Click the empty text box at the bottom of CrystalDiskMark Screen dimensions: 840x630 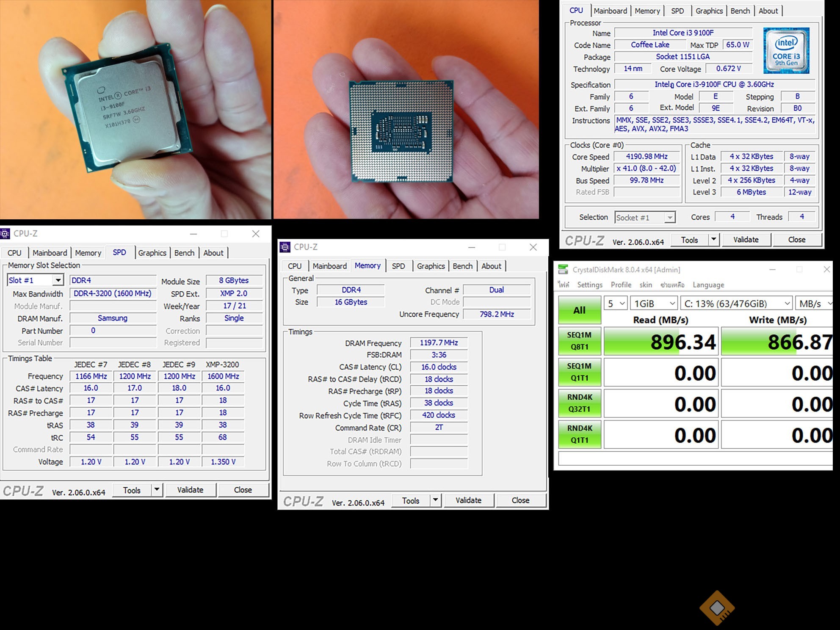coord(696,458)
